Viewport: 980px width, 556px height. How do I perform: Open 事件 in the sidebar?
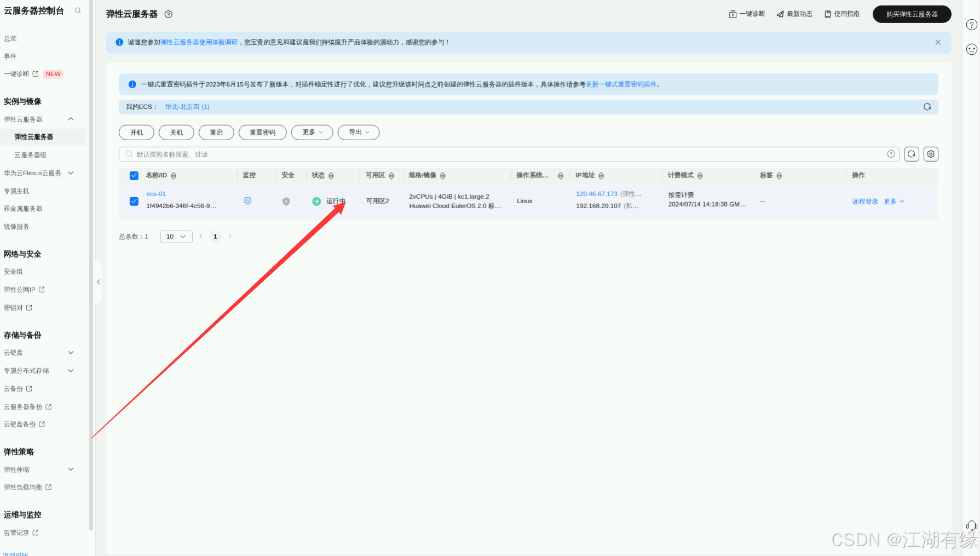(x=10, y=56)
